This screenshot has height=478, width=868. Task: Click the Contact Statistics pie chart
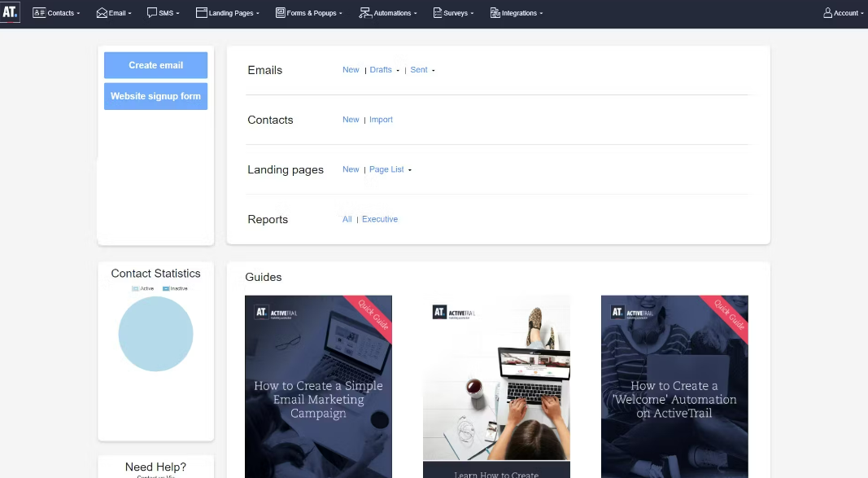(155, 334)
